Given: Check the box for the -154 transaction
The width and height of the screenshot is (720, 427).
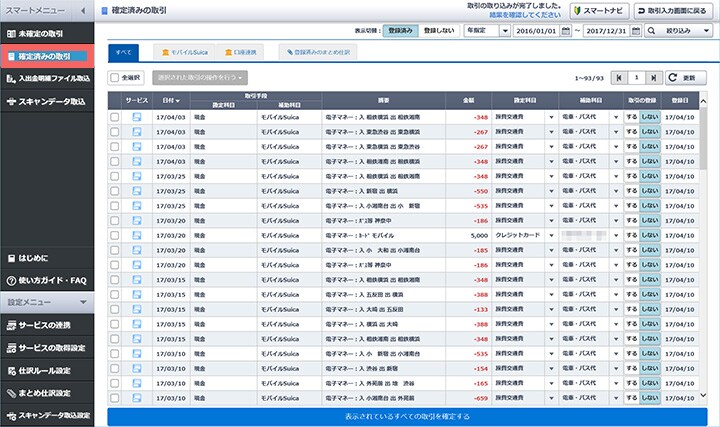Looking at the screenshot, I should point(114,368).
